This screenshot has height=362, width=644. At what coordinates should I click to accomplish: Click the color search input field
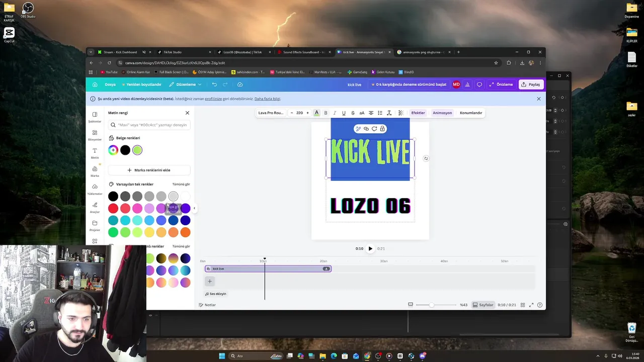pos(149,125)
